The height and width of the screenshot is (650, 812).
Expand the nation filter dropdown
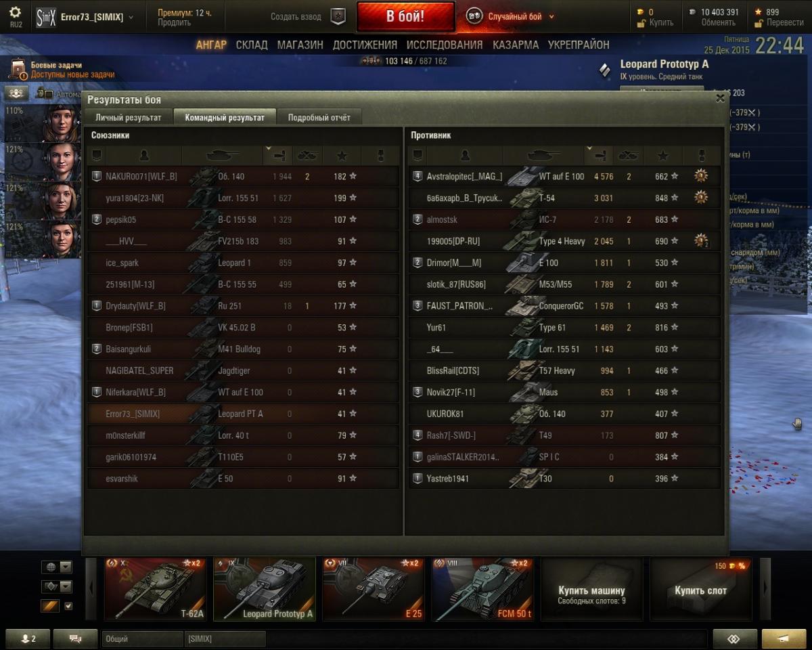[56, 567]
